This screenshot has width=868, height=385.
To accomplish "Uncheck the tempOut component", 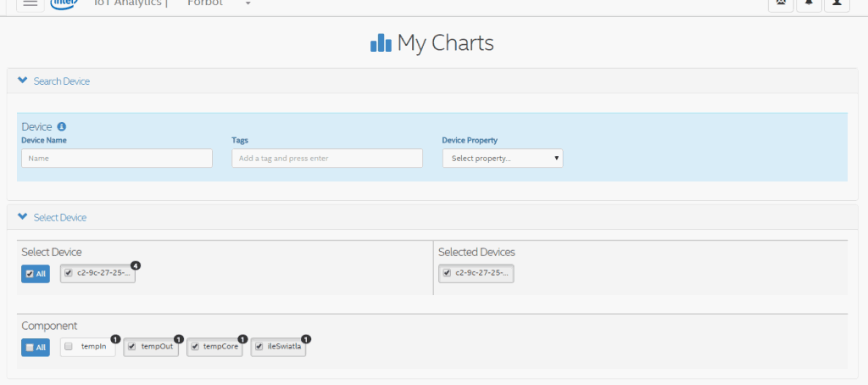I will click(x=131, y=347).
